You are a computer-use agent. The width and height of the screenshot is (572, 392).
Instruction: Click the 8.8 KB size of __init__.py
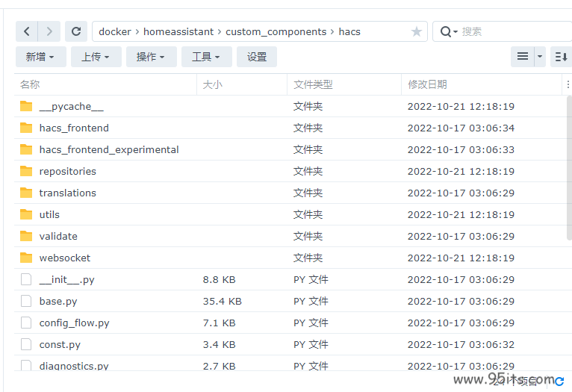(220, 280)
